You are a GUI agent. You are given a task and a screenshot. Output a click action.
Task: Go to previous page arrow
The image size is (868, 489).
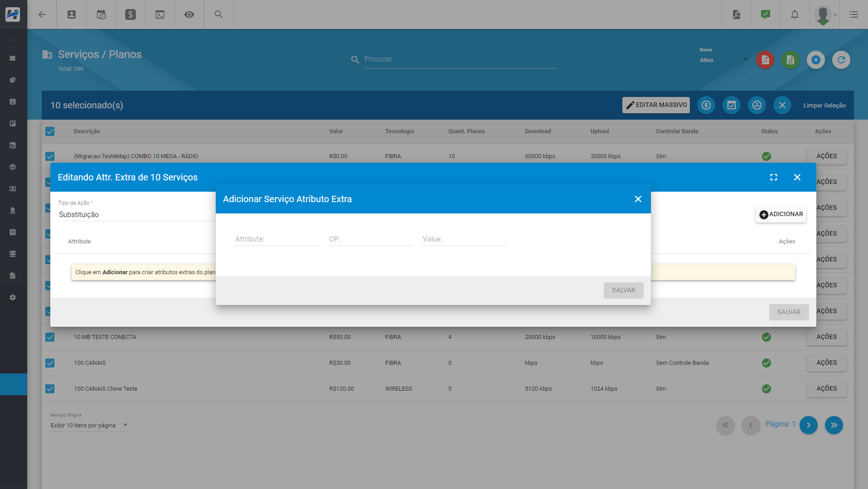point(751,425)
